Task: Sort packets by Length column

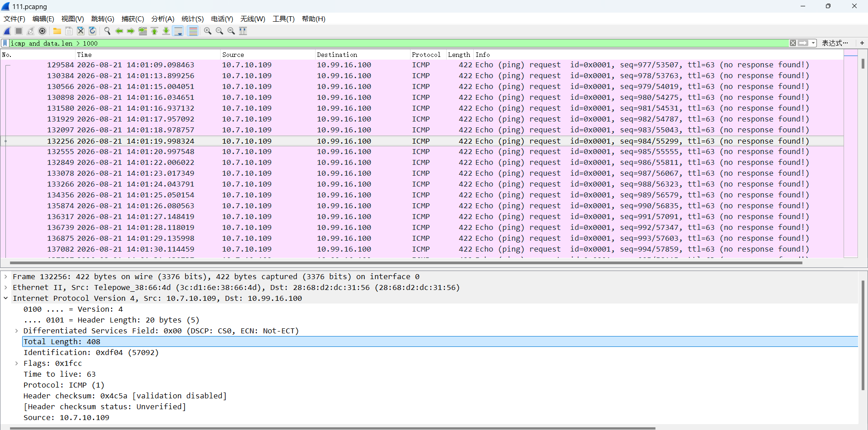Action: click(x=460, y=55)
